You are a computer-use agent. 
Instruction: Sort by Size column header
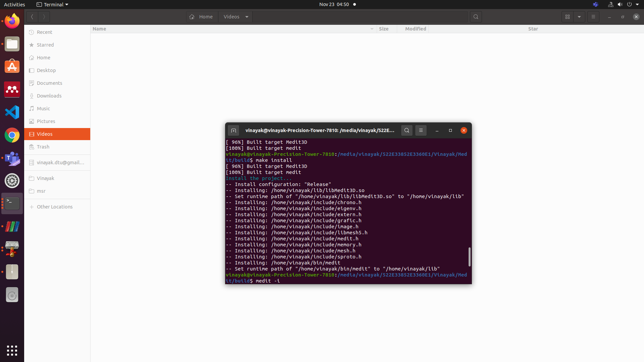pos(386,29)
